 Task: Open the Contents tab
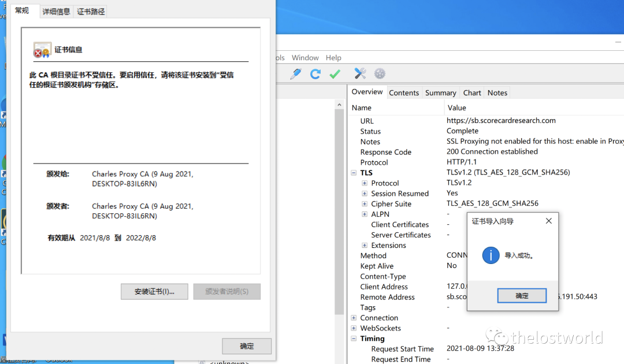tap(404, 92)
